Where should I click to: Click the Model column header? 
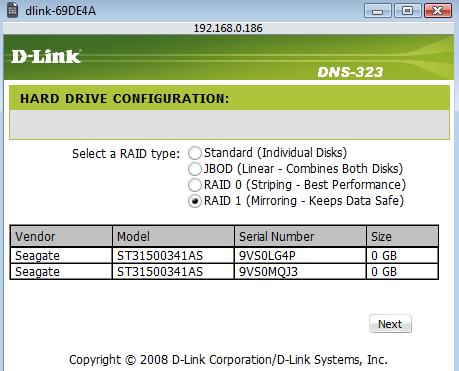(x=173, y=236)
